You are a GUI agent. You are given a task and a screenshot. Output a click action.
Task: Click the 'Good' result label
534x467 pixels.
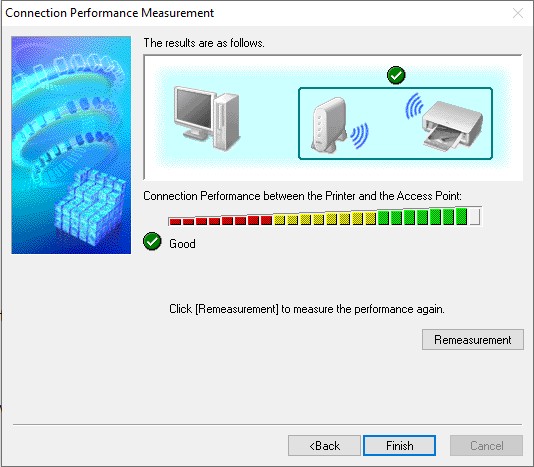[x=183, y=244]
